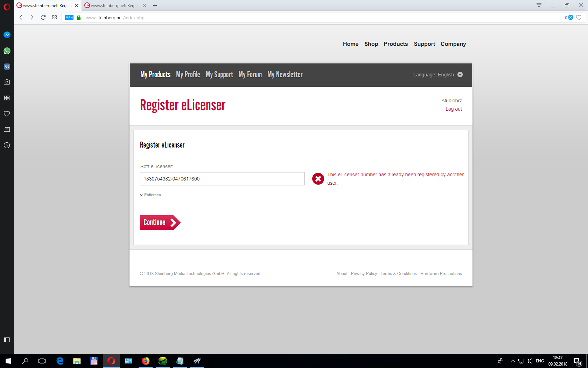Select My Forum tab

coord(250,74)
